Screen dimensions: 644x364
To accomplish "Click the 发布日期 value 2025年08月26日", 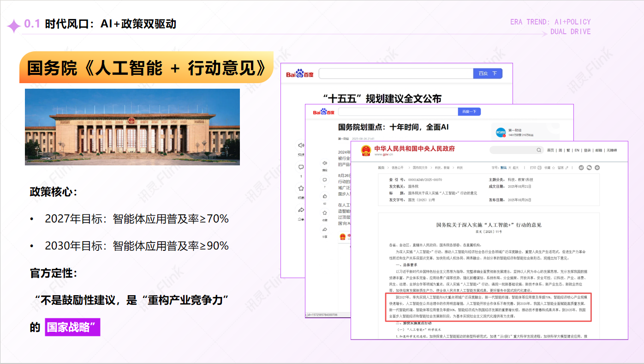I will coord(519,200).
